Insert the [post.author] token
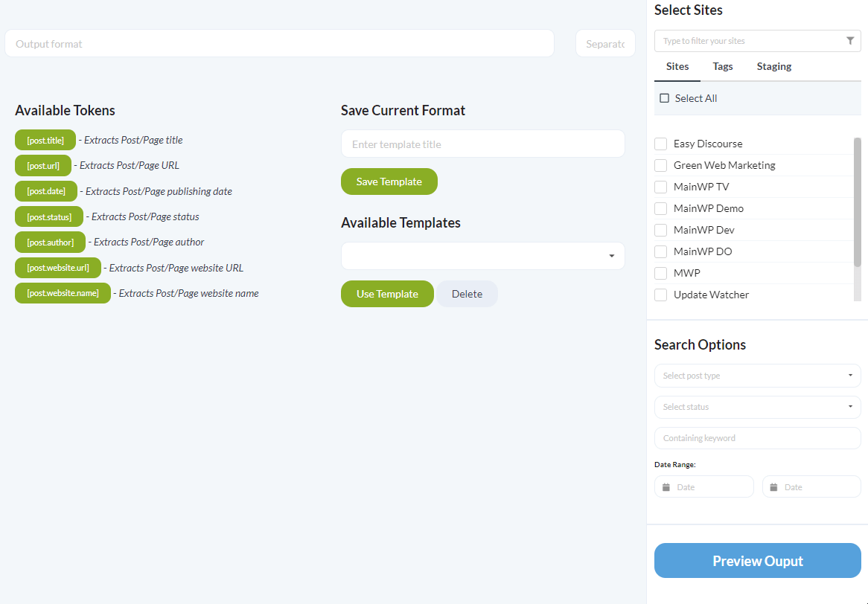Viewport: 868px width, 604px height. point(50,242)
